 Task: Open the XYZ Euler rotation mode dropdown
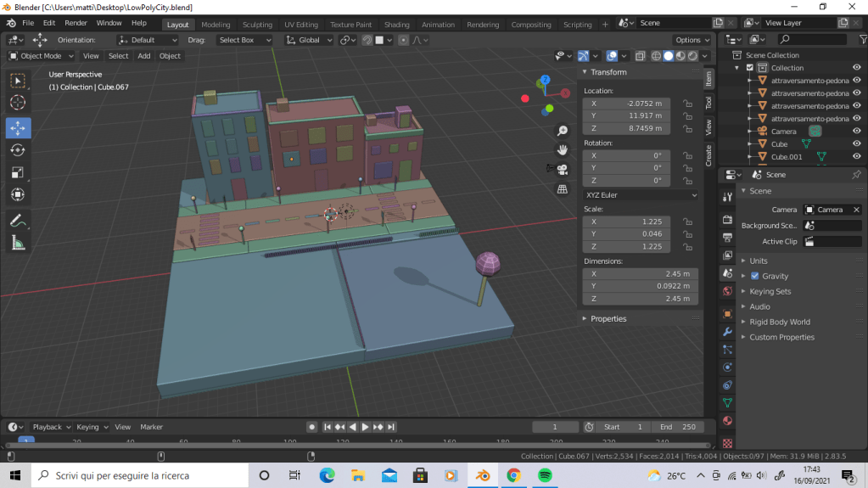[641, 195]
